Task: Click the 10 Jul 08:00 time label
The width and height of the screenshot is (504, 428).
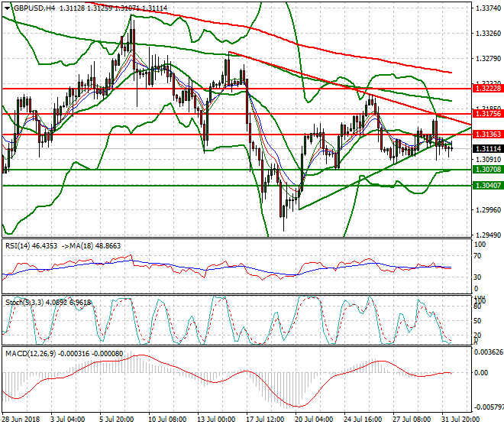Action: 167,420
